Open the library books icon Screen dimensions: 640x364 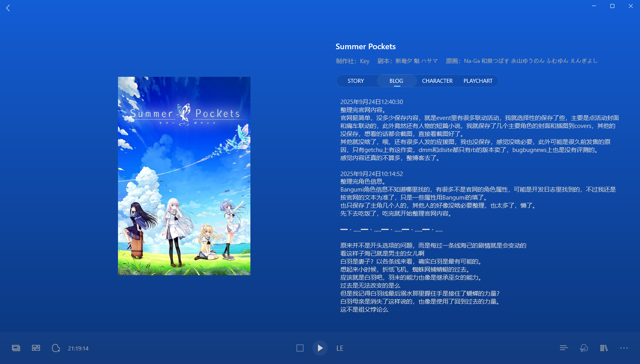point(604,348)
